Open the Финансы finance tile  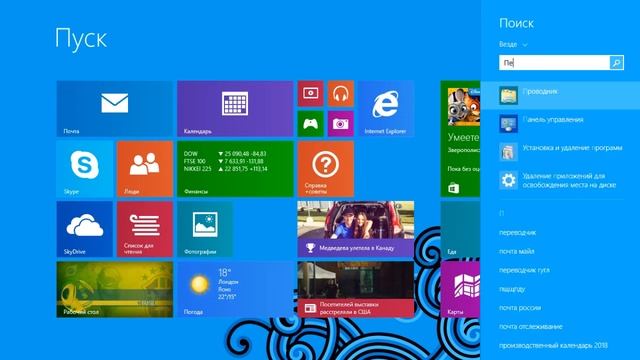(235, 169)
